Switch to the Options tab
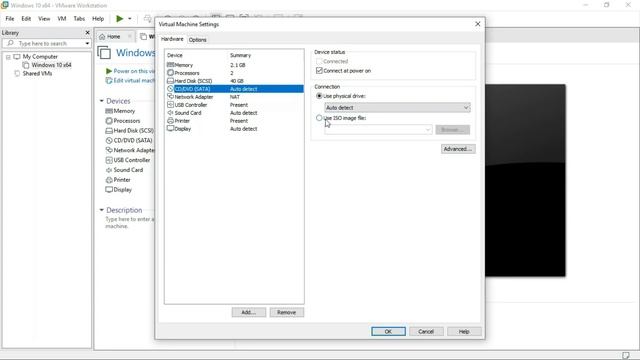This screenshot has height=360, width=640. (198, 40)
